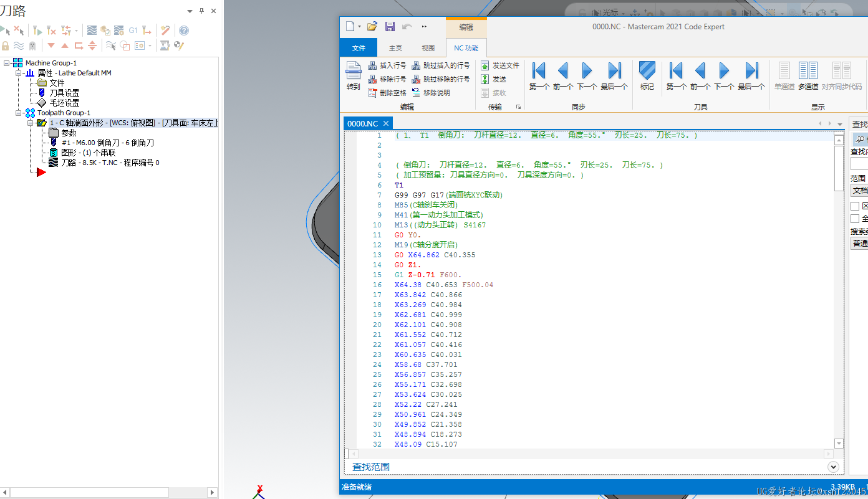Open the 文件 ribbon tab

tap(359, 48)
